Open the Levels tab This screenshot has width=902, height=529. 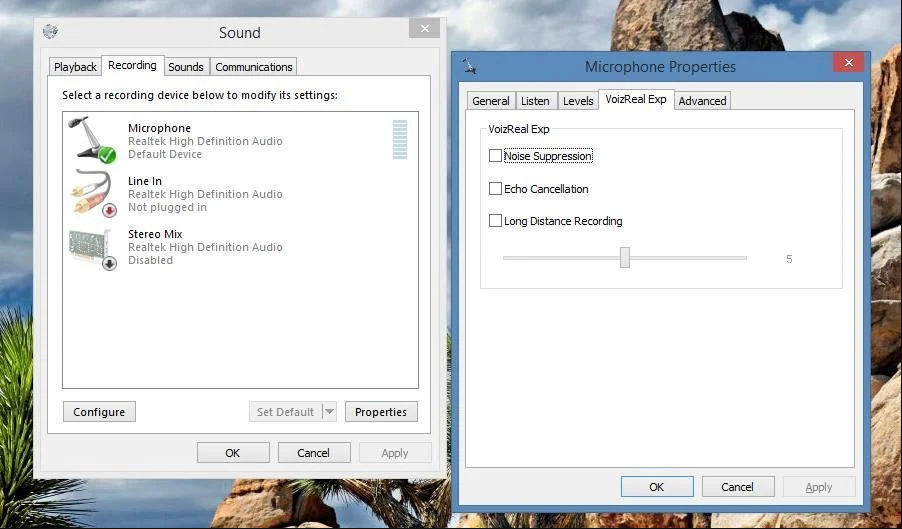click(578, 101)
